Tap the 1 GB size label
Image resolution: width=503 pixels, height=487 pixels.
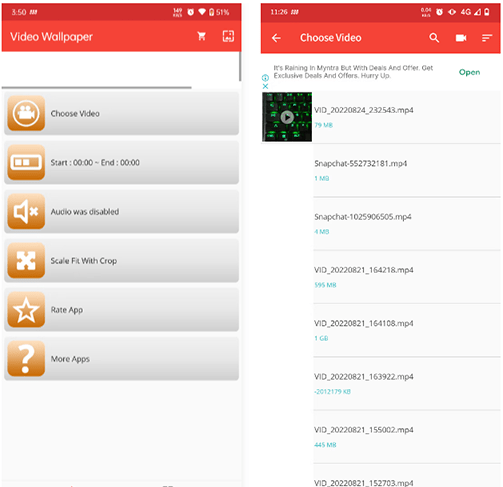[x=321, y=338]
